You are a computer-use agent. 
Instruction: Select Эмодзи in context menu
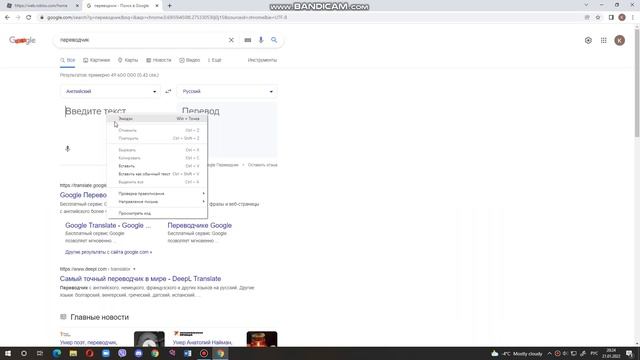pyautogui.click(x=158, y=119)
